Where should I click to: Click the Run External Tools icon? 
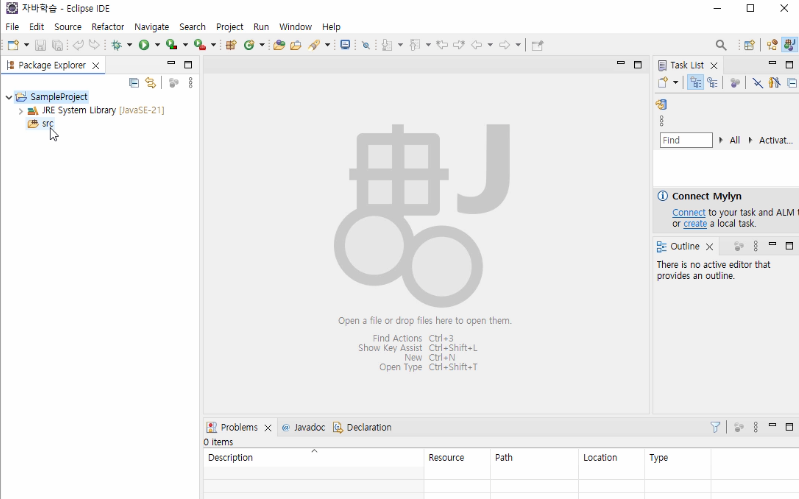tap(200, 45)
